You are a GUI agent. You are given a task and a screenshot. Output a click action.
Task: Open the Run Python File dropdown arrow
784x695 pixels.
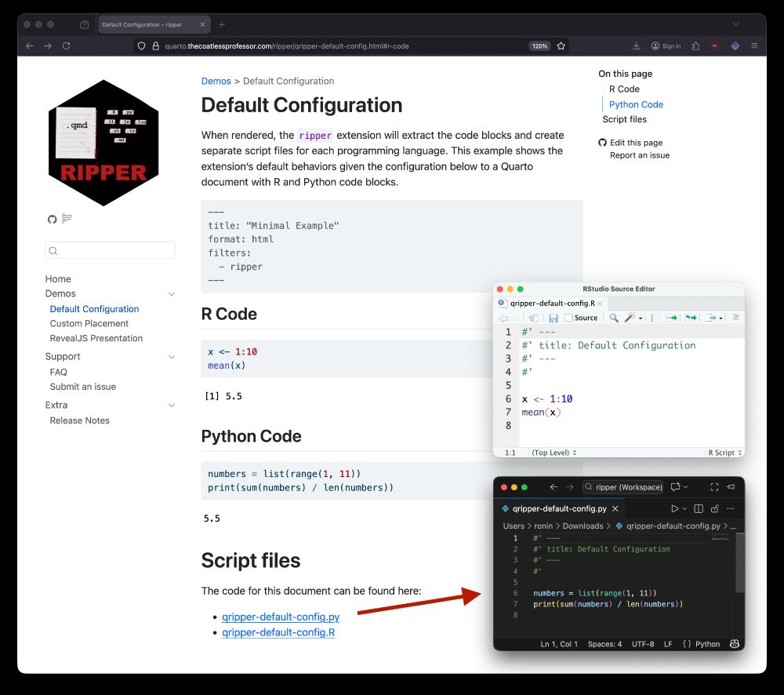click(x=684, y=508)
